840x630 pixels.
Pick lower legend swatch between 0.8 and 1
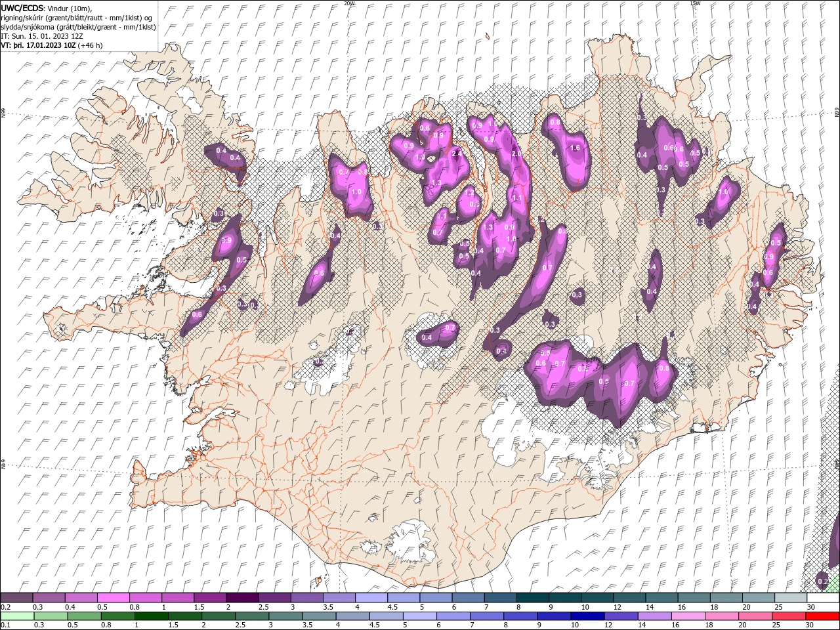(117, 616)
